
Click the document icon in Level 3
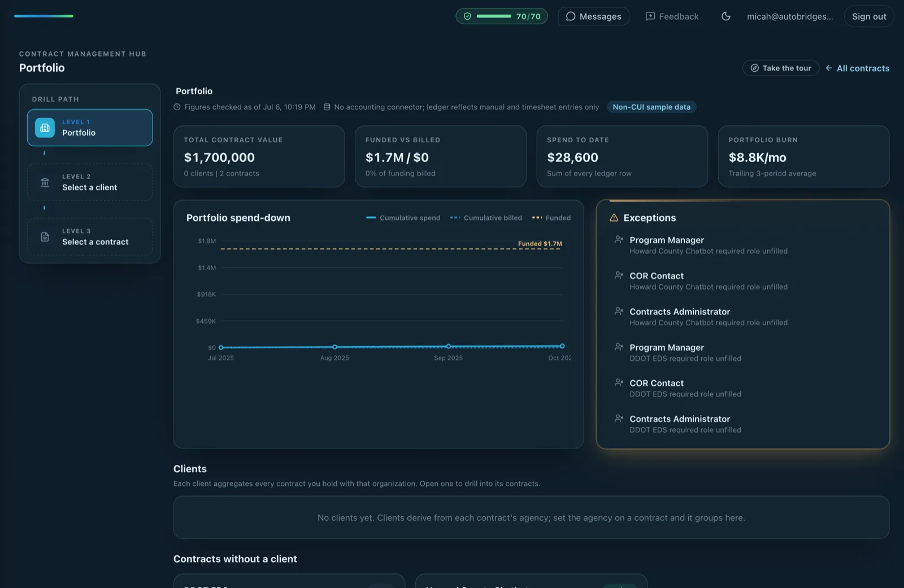(x=45, y=237)
